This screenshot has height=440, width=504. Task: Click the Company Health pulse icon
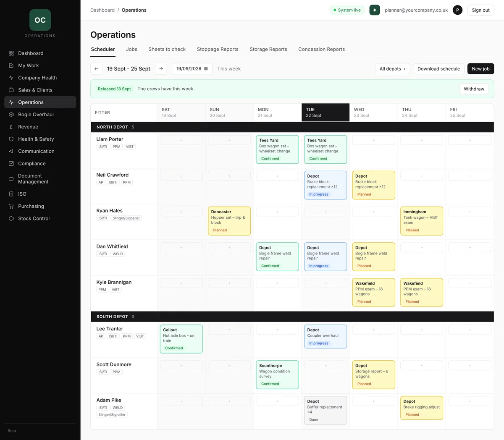[x=11, y=78]
